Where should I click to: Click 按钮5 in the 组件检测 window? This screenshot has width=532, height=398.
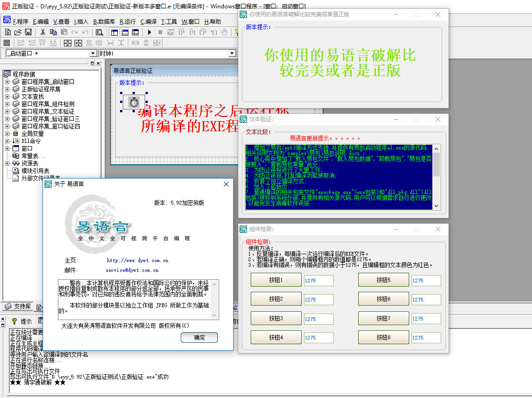click(383, 280)
